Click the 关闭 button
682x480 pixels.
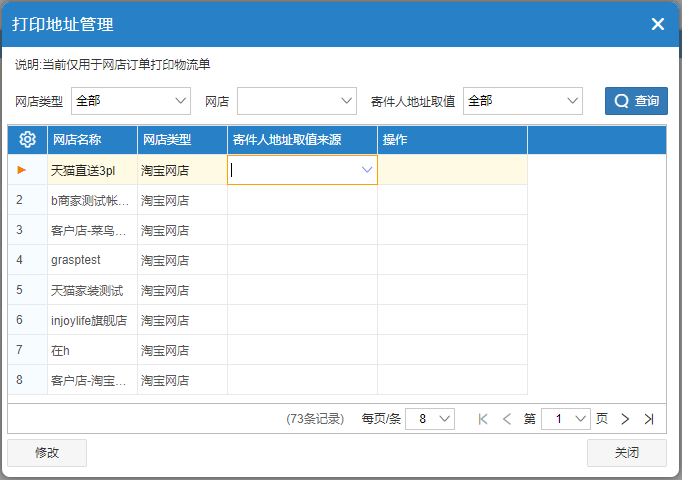[627, 453]
